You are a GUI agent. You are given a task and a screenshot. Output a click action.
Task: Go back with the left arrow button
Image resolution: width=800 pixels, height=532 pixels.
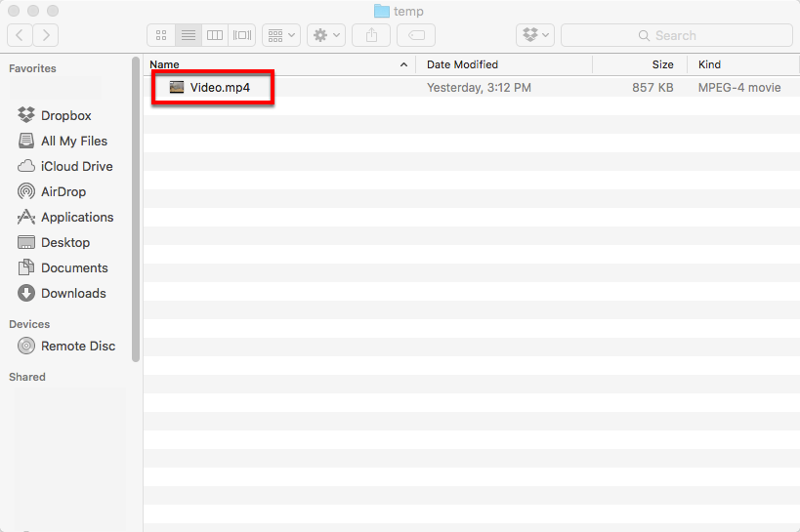20,35
